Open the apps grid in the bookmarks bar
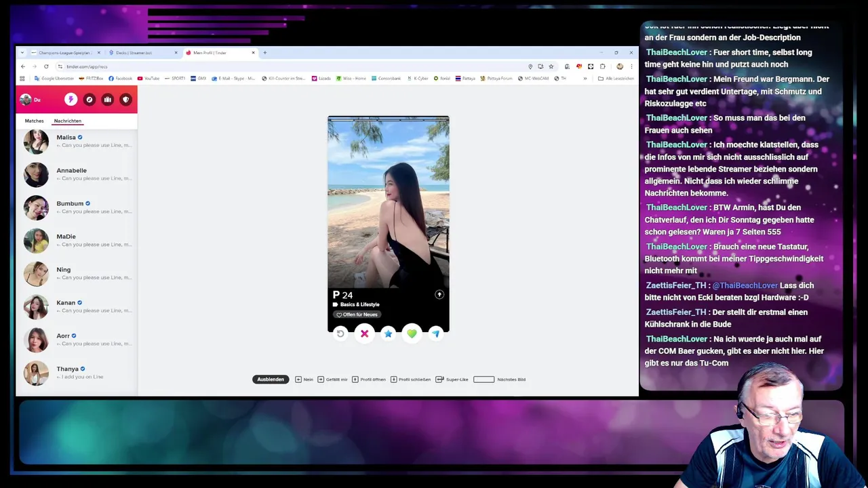The image size is (868, 488). coord(22,79)
